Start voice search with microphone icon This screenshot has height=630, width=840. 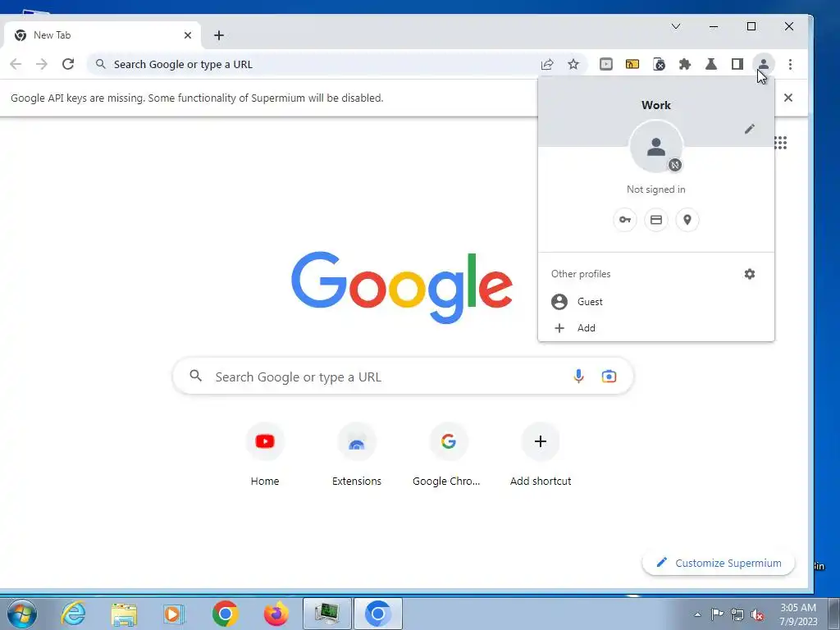pos(578,376)
